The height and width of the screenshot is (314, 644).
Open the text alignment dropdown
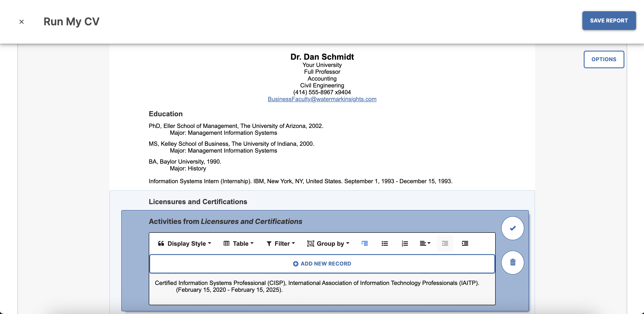point(425,243)
